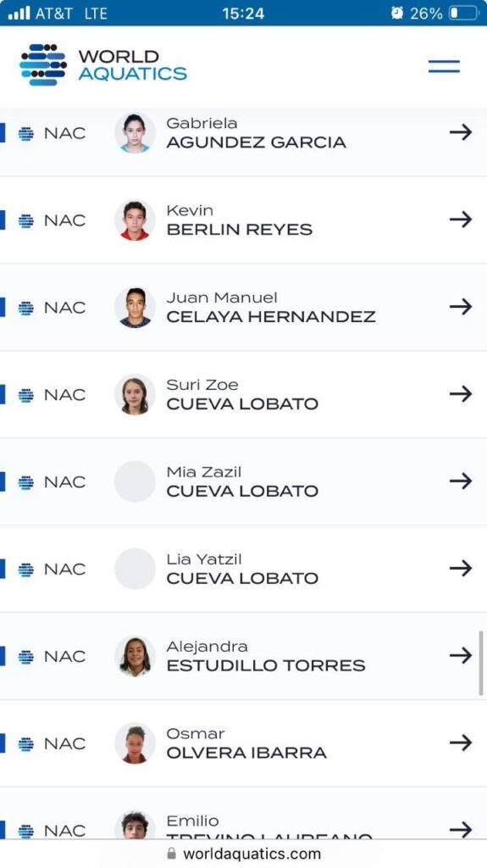This screenshot has width=487, height=868.
Task: Tap arrow for Lia Yatzil Cueva Lobato
Action: pos(461,569)
